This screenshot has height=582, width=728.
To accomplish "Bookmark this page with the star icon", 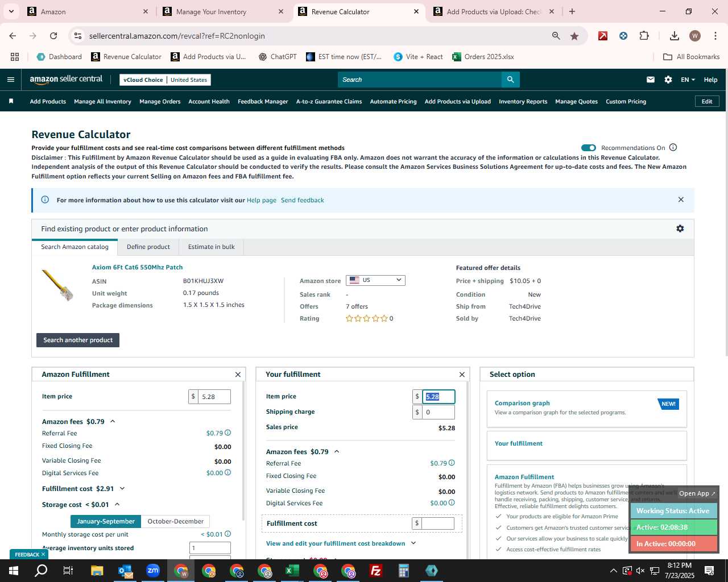I will 574,36.
